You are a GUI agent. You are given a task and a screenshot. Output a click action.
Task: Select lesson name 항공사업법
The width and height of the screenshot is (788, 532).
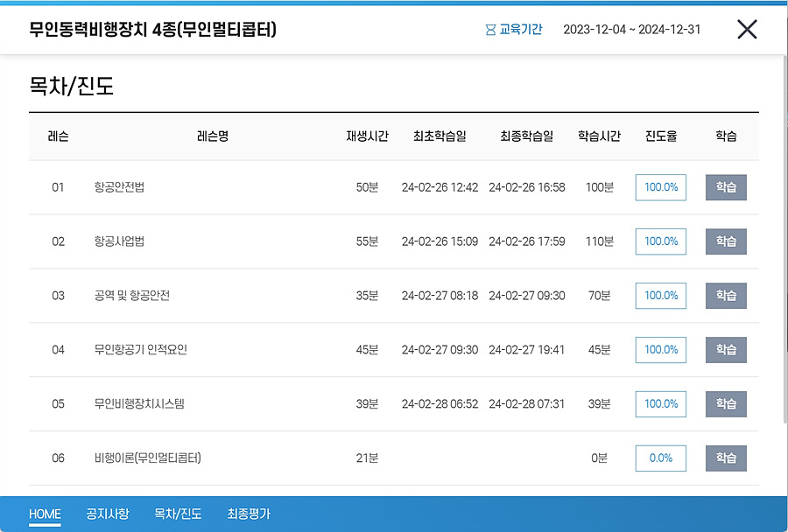pos(119,241)
